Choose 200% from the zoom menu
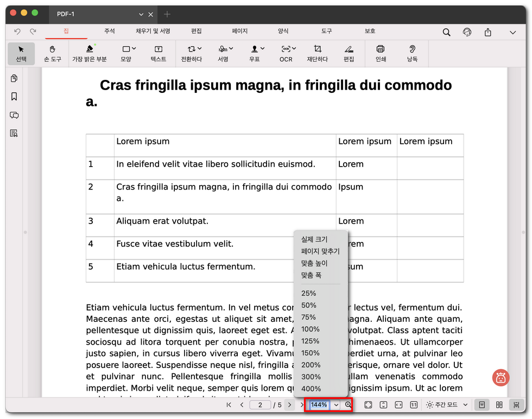Screen dimensions: 532x419 [311, 365]
